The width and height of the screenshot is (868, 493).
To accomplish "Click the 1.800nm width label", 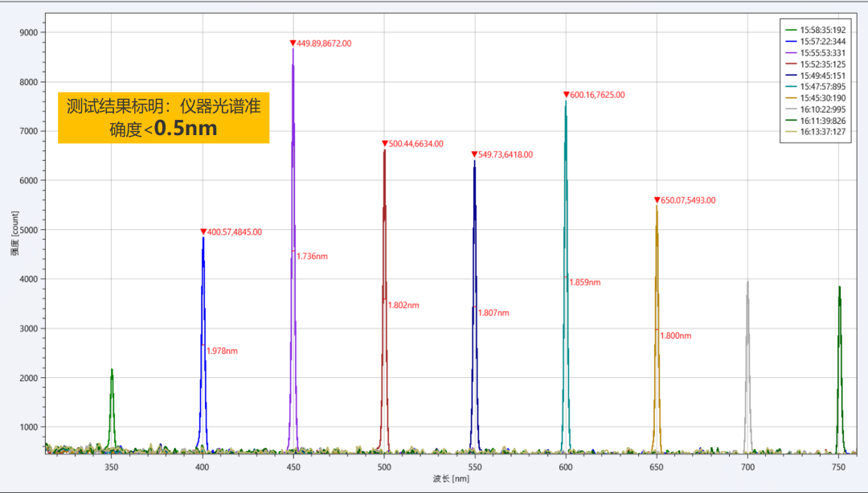I will coord(676,335).
